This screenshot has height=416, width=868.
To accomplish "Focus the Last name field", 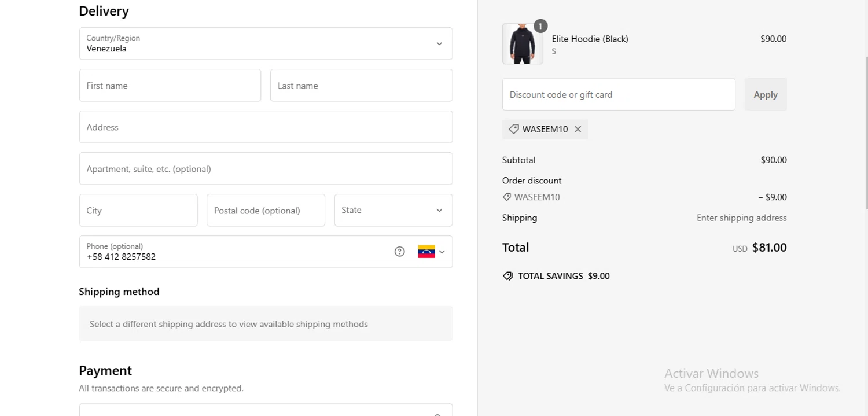I will (361, 86).
